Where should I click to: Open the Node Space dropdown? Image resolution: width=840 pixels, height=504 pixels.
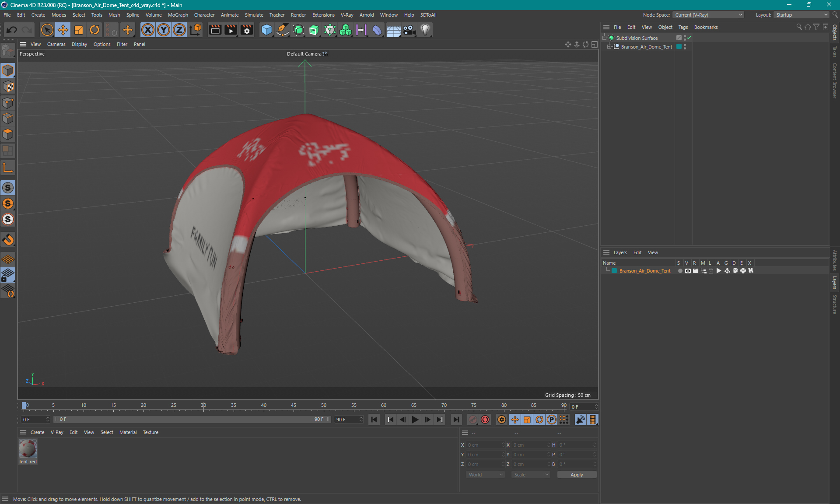click(708, 15)
